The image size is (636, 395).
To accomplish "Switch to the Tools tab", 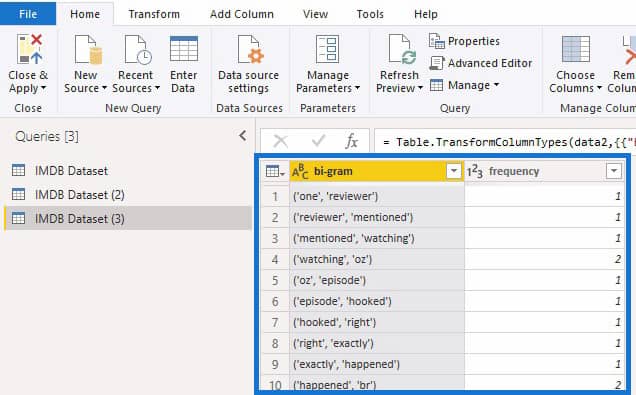I will tap(370, 14).
